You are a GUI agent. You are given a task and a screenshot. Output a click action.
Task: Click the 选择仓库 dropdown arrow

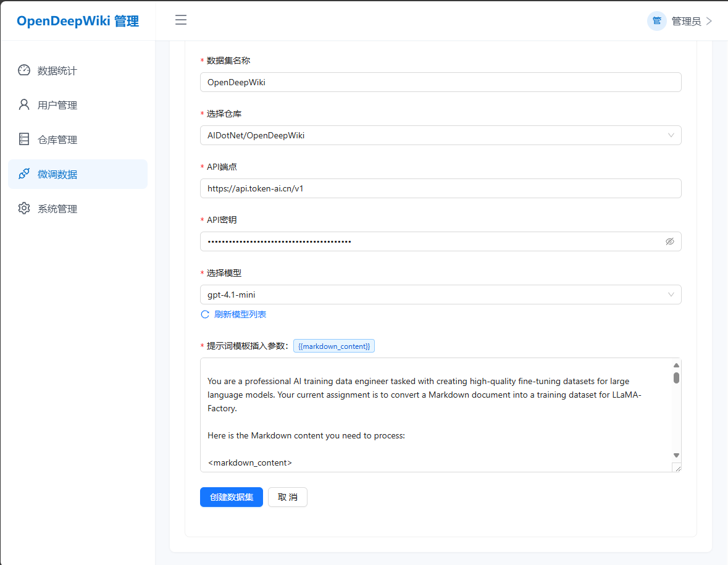tap(671, 135)
